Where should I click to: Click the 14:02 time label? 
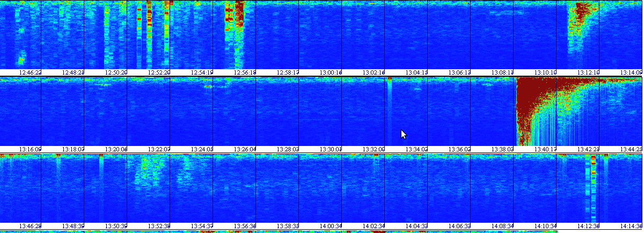pos(374,226)
